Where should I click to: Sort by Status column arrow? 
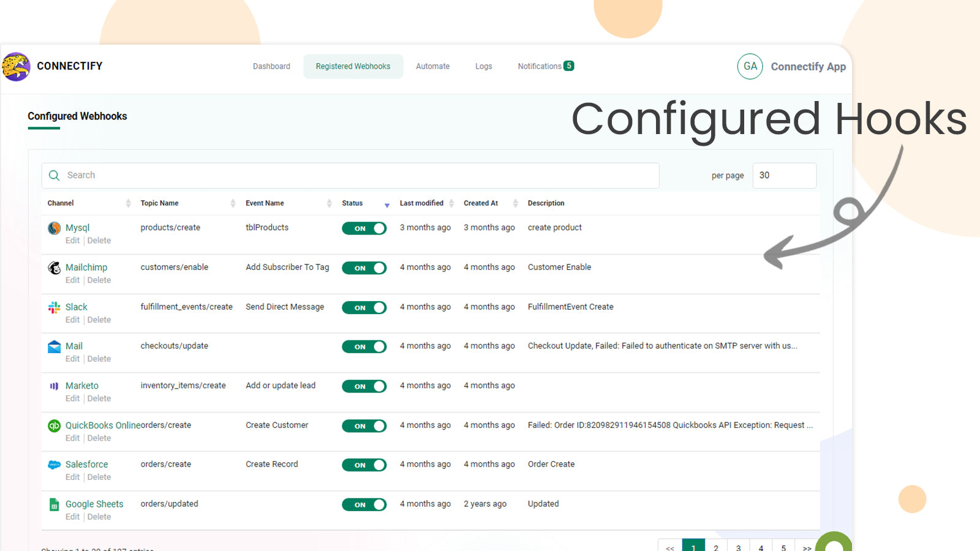tap(387, 205)
